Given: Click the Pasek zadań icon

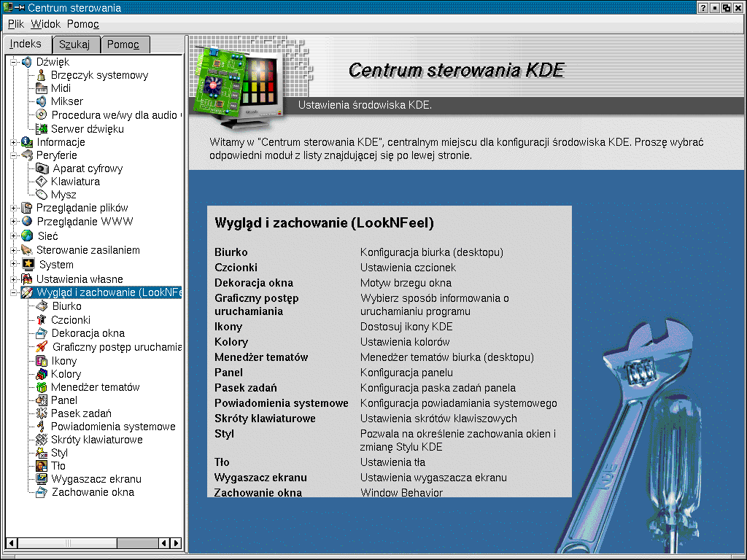Looking at the screenshot, I should pyautogui.click(x=42, y=413).
